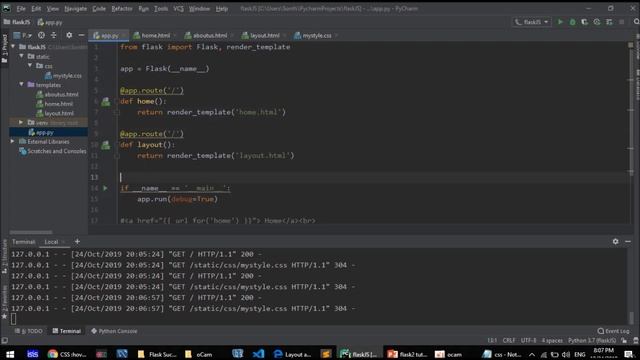Open the File menu
This screenshot has width=640, height=360.
[x=21, y=9]
